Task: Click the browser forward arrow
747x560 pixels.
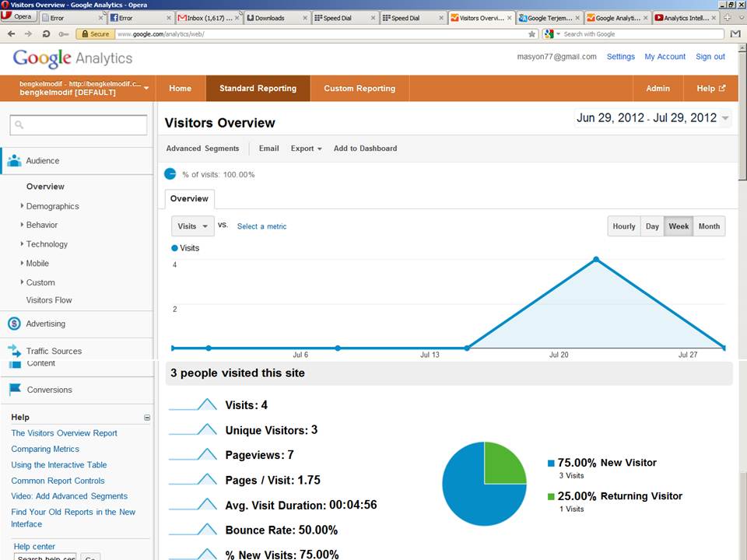Action: pos(28,33)
